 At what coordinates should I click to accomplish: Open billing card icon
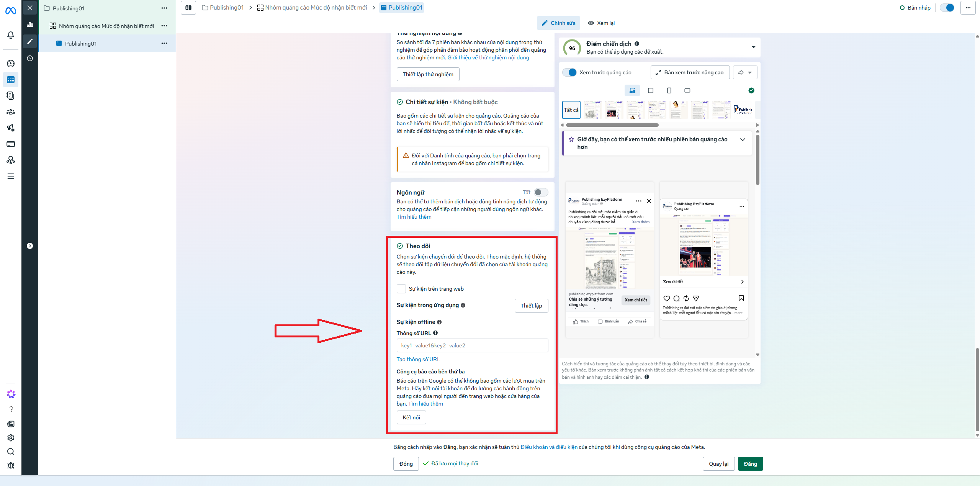(11, 144)
